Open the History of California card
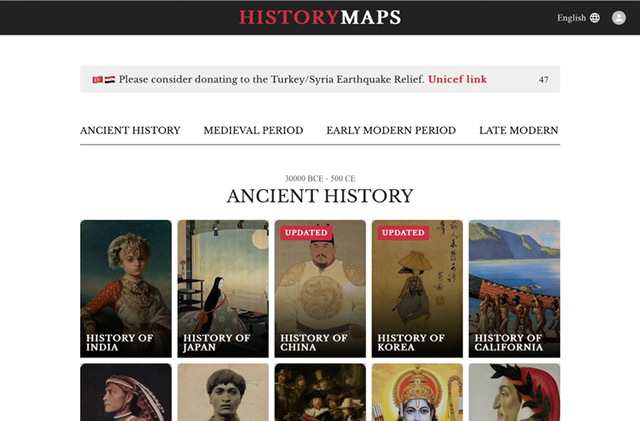This screenshot has width=640, height=421. 514,289
